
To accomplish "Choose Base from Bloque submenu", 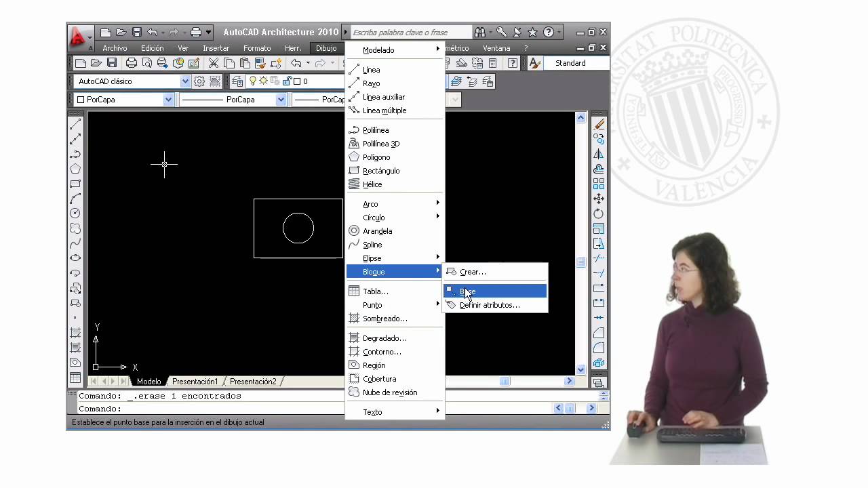I will (x=495, y=291).
